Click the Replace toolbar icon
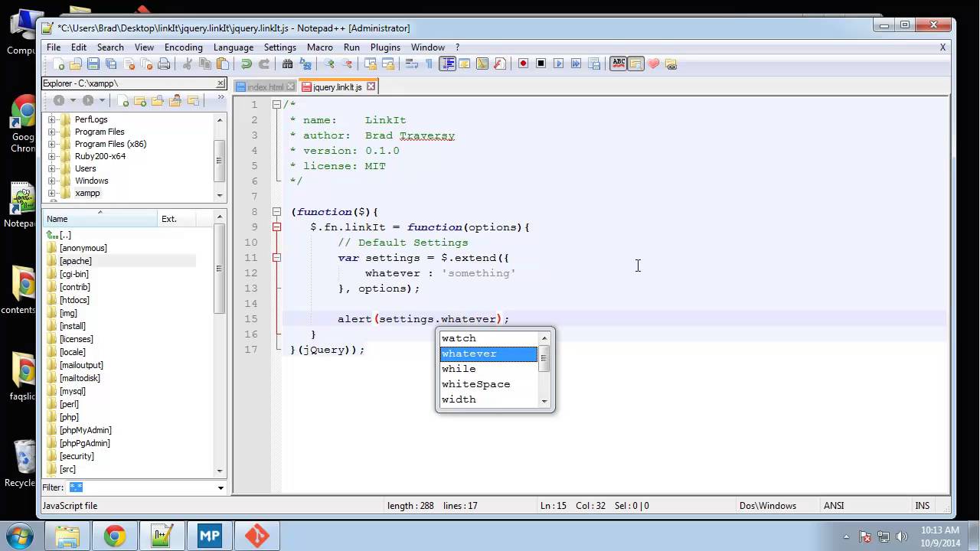Screen dimensions: 980x551 coord(305,64)
